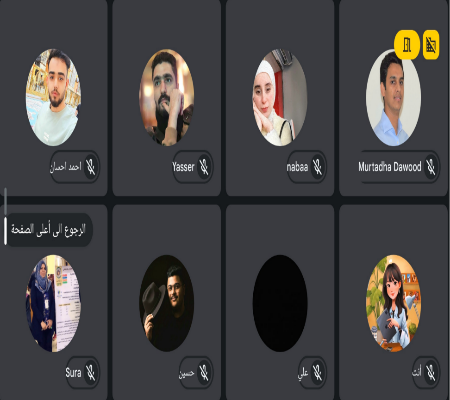Select Yasser's name label pill
Viewport: 450px width, 400px height.
193,167
